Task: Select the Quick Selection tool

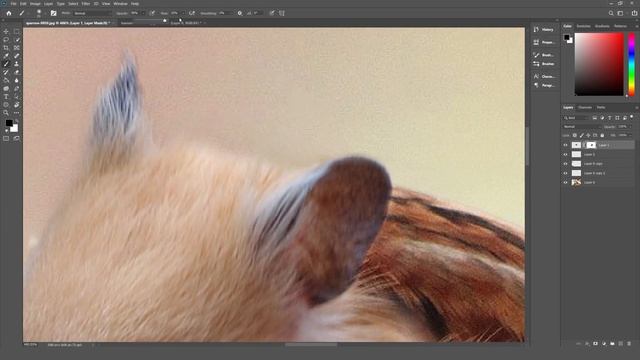Action: [x=17, y=40]
